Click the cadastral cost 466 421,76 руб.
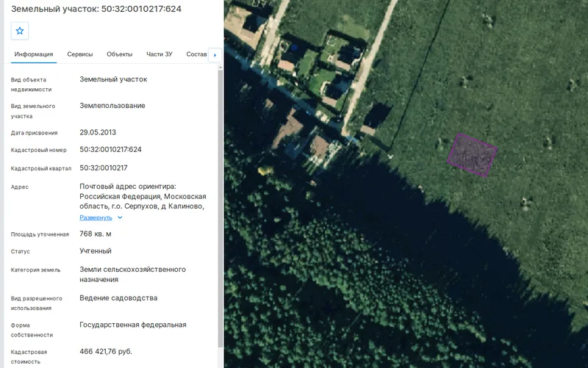Screen dimensions: 588x368 tap(106, 352)
